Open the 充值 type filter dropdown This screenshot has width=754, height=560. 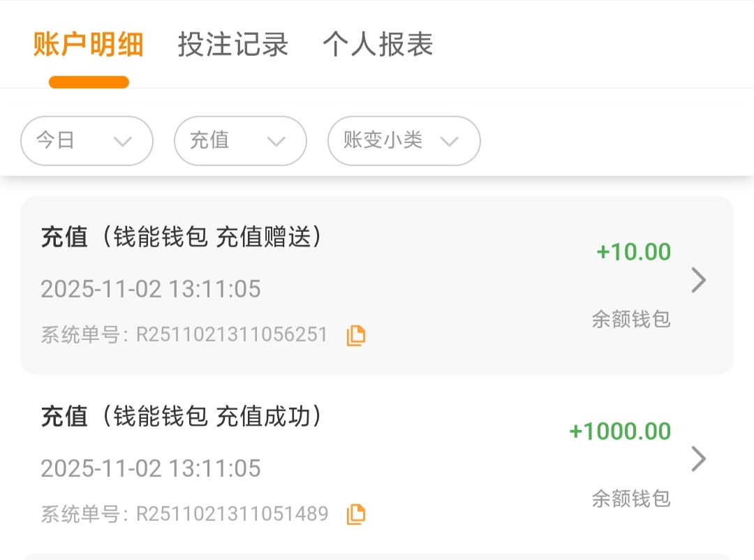[240, 141]
